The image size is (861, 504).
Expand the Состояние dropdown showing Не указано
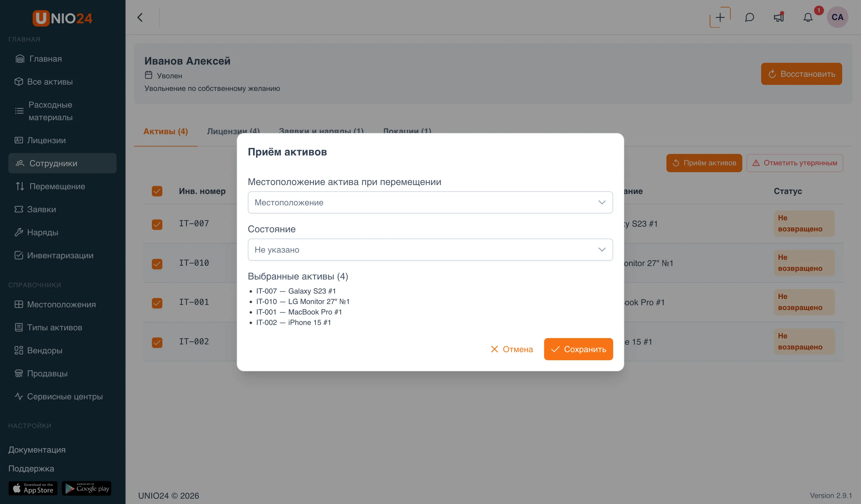pos(430,249)
